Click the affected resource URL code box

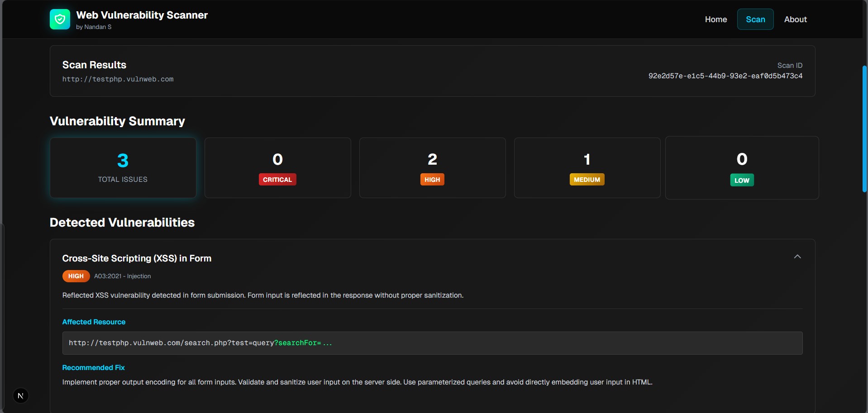[x=433, y=343]
